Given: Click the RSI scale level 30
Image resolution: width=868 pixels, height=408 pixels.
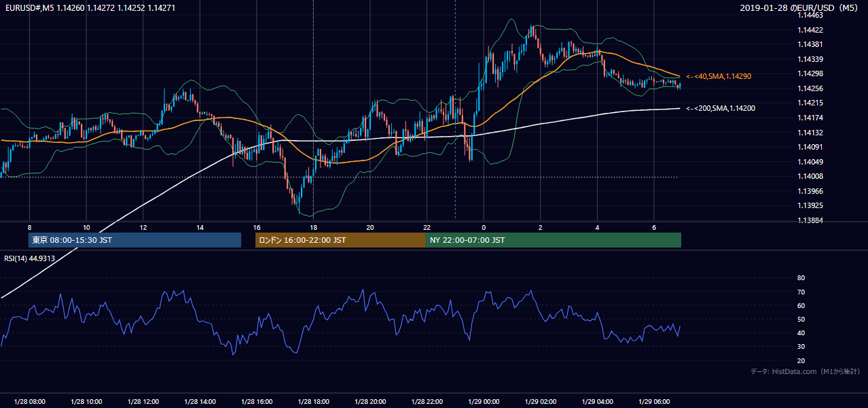Looking at the screenshot, I should pos(801,347).
